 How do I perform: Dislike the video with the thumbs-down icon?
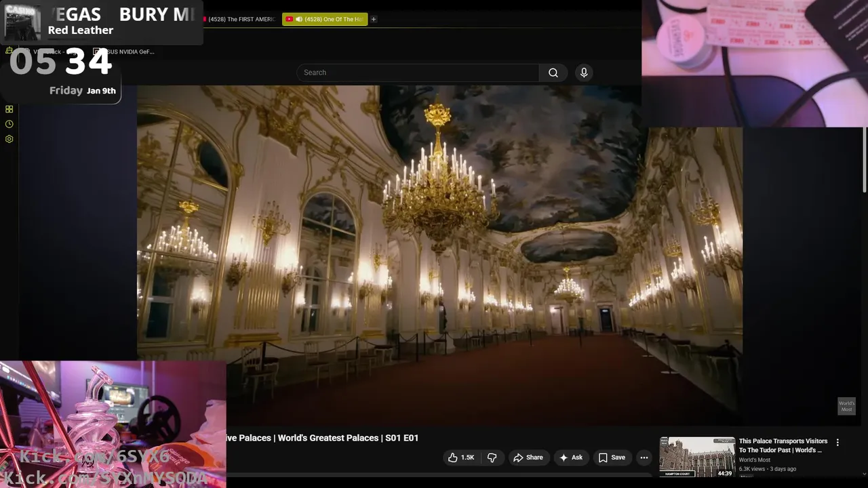(x=492, y=457)
